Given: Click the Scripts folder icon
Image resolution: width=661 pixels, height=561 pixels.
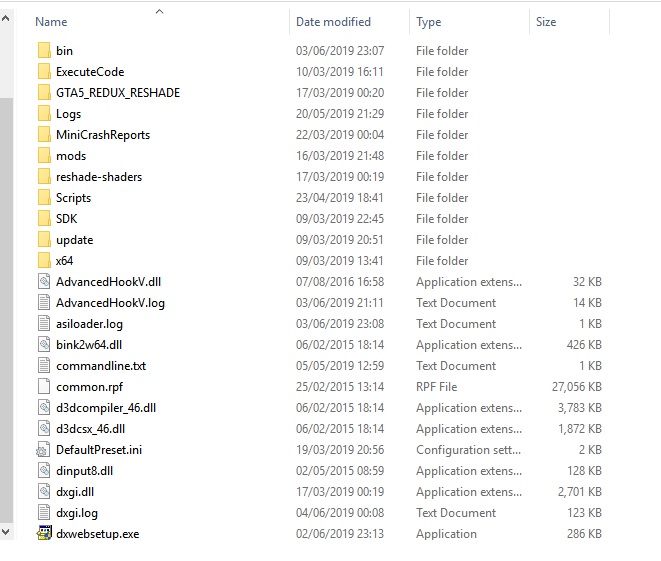Looking at the screenshot, I should (x=44, y=198).
